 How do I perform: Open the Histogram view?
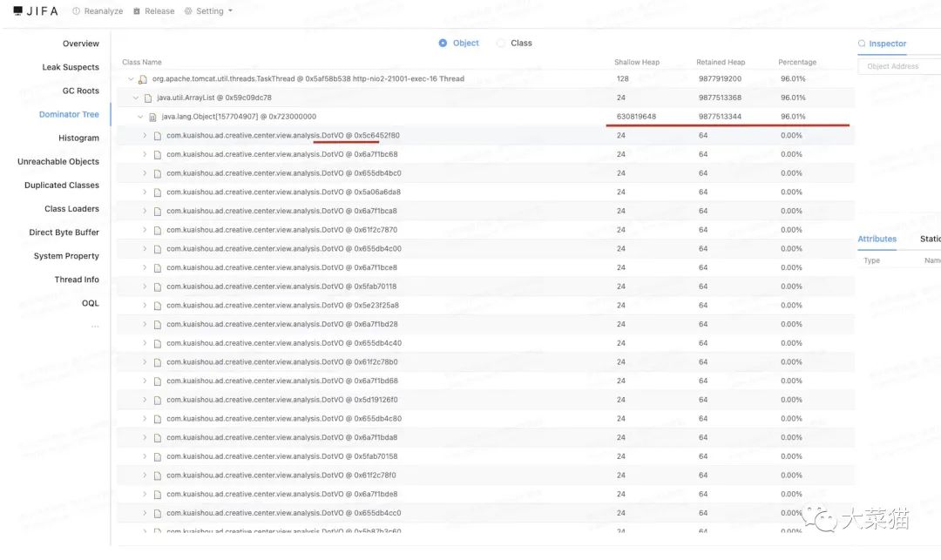click(x=78, y=138)
